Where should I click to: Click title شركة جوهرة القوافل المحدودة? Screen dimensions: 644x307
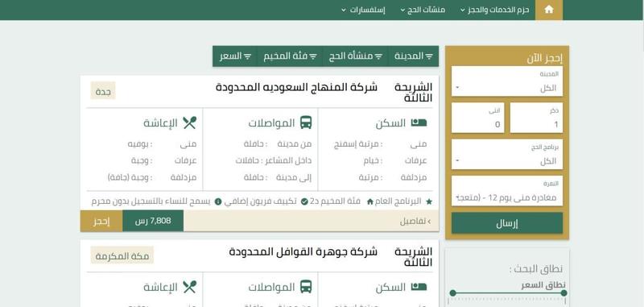[303, 251]
